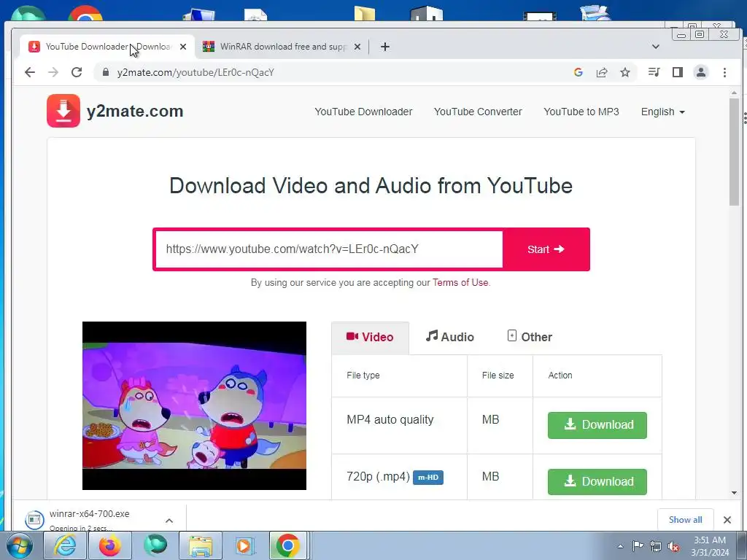Open Windows Explorer from the taskbar

(201, 545)
